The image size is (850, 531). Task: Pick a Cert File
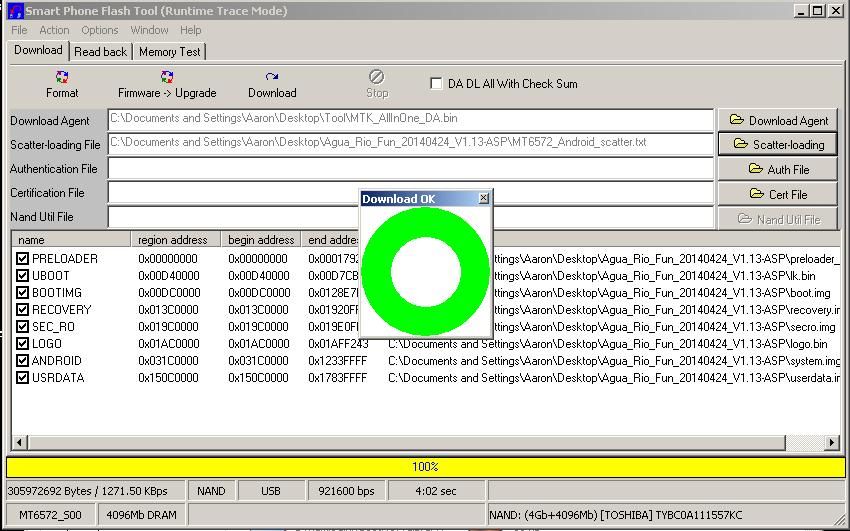(x=778, y=194)
